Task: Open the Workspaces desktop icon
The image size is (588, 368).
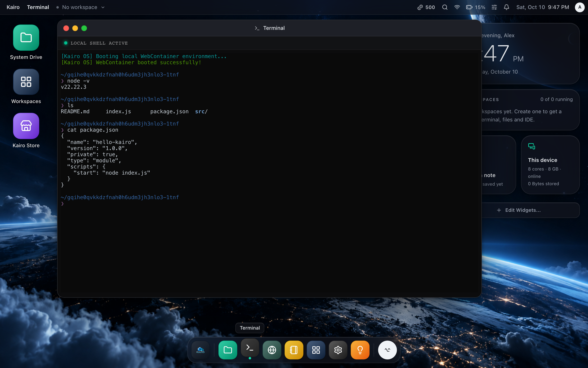Action: (x=26, y=82)
